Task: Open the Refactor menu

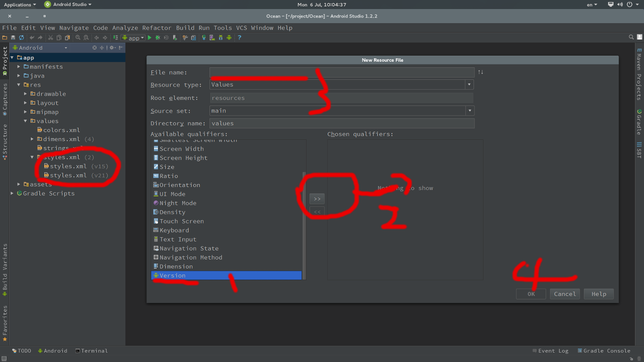Action: (x=157, y=28)
